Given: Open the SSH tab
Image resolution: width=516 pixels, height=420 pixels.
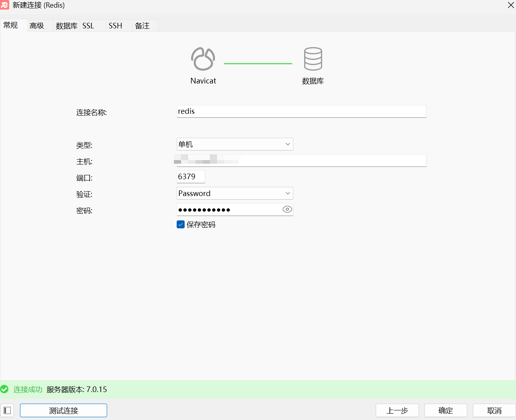Looking at the screenshot, I should pyautogui.click(x=116, y=26).
